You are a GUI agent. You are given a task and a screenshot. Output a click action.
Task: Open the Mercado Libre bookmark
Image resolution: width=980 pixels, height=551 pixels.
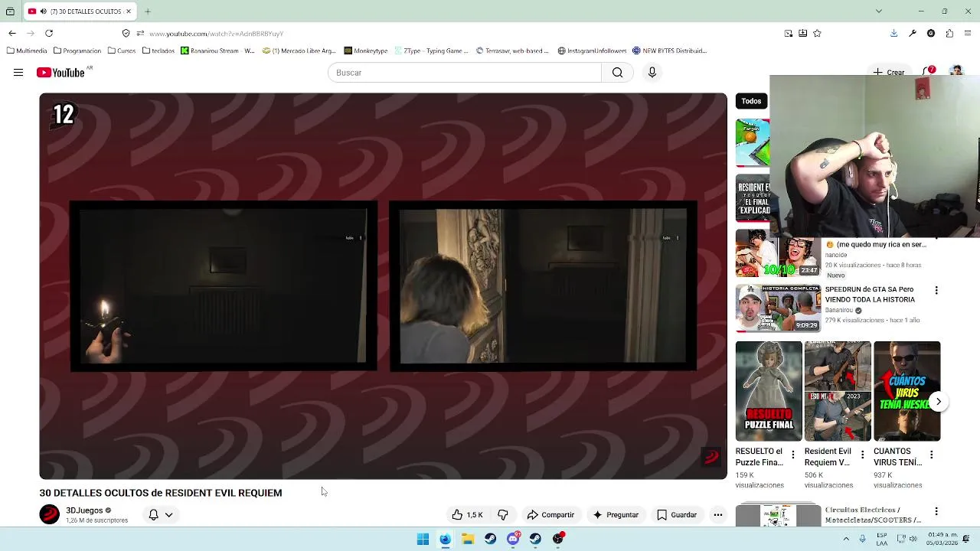click(299, 51)
